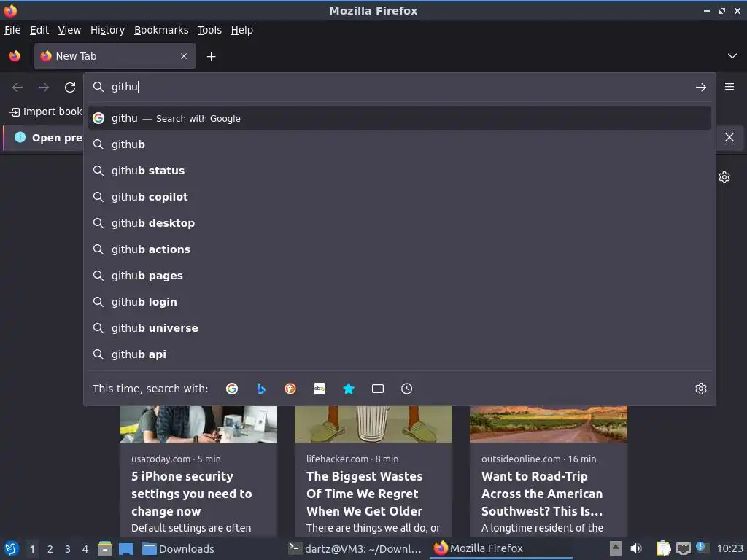Open search settings gear in suggestions panel
This screenshot has width=747, height=560.
pos(701,389)
